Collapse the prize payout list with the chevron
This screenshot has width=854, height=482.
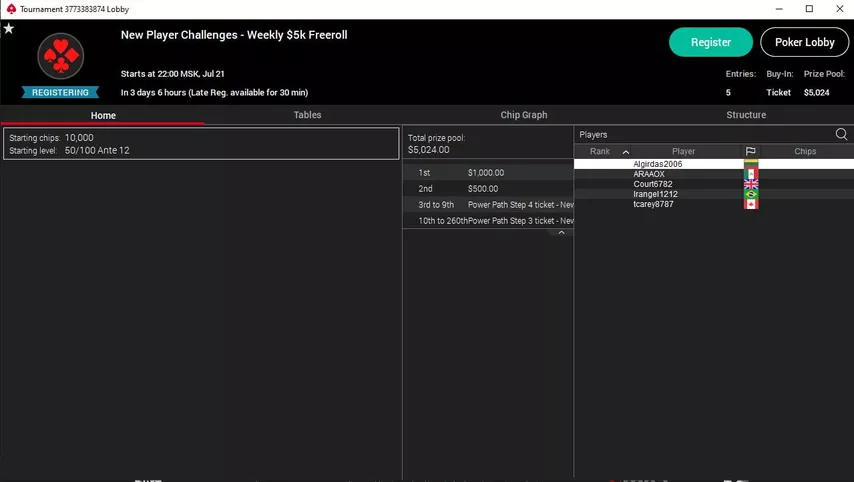pyautogui.click(x=561, y=232)
